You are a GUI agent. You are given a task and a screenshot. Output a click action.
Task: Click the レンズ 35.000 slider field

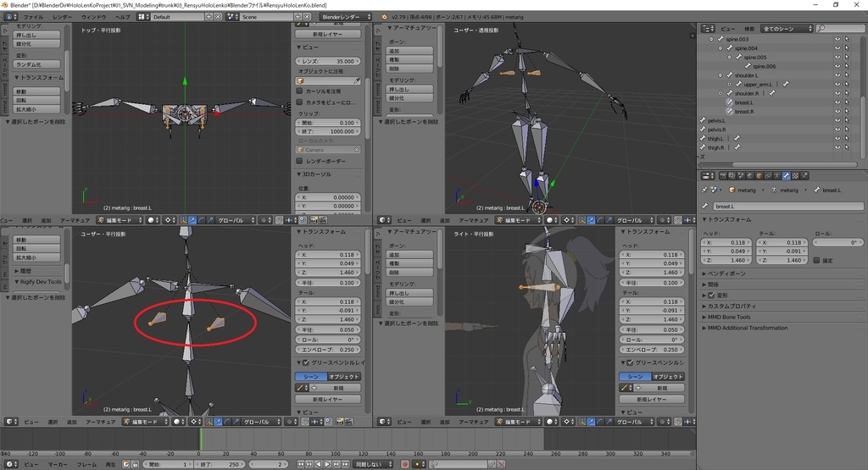click(328, 61)
